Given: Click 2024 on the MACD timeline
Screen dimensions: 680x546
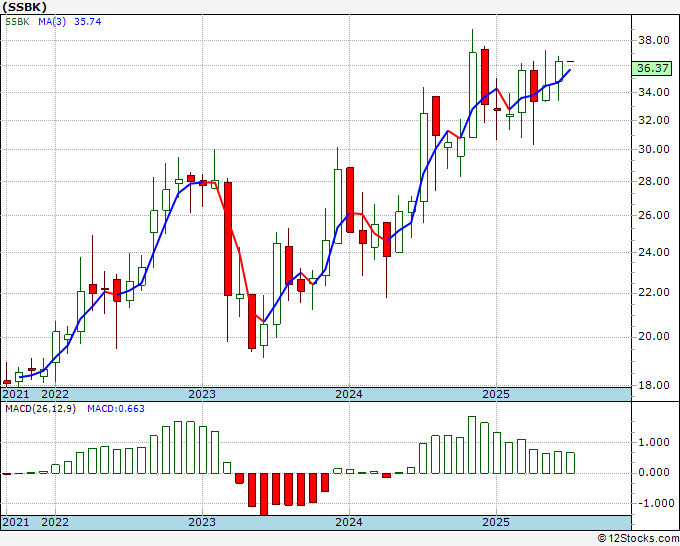Looking at the screenshot, I should tap(349, 522).
